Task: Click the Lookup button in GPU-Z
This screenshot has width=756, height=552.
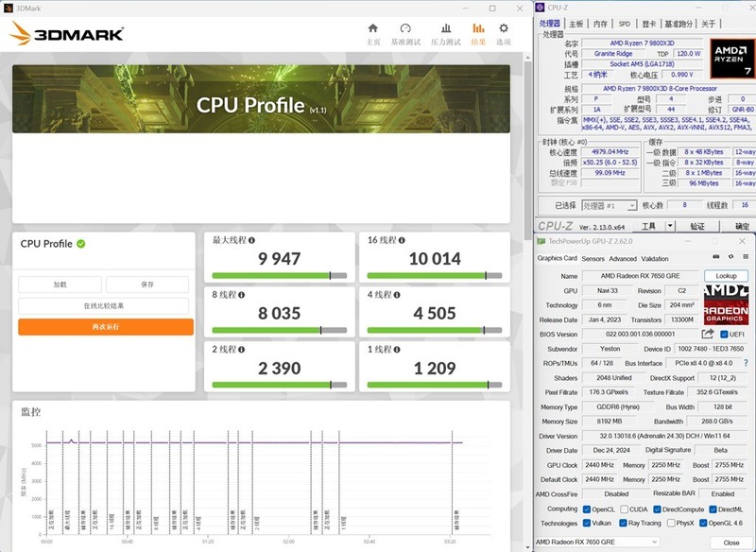Action: [x=726, y=275]
